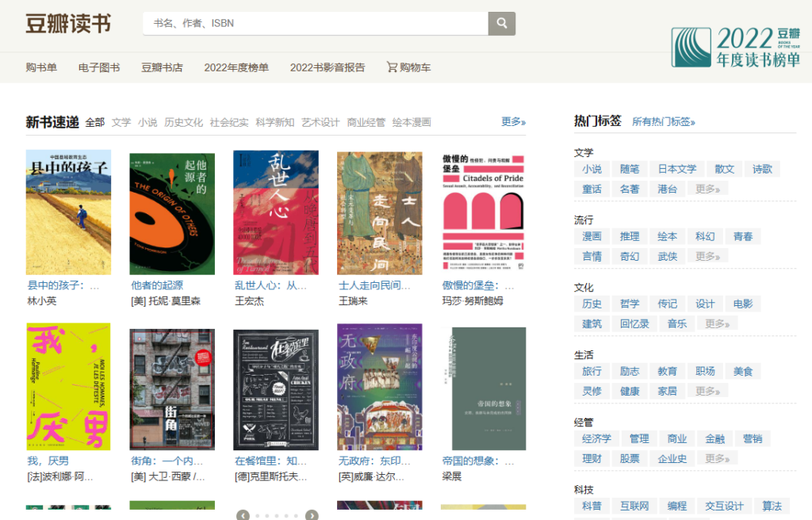Open the 2022 年度读书榜单 banner

pos(737,46)
